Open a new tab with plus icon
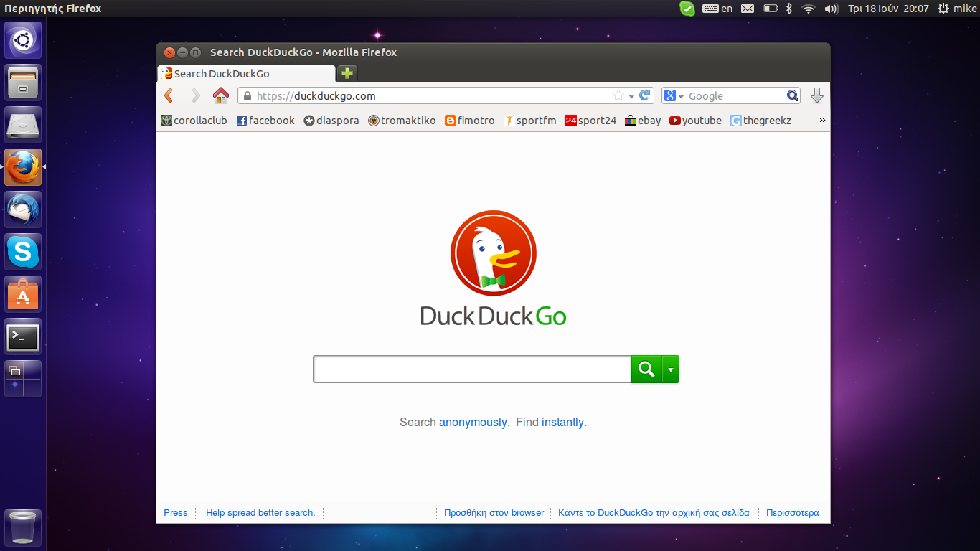Viewport: 980px width, 551px height. click(347, 73)
